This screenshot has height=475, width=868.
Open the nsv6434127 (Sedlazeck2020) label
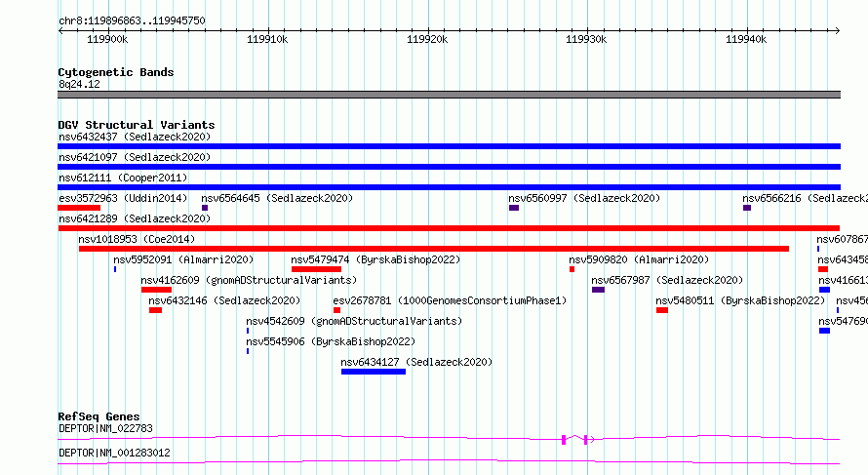(x=416, y=362)
